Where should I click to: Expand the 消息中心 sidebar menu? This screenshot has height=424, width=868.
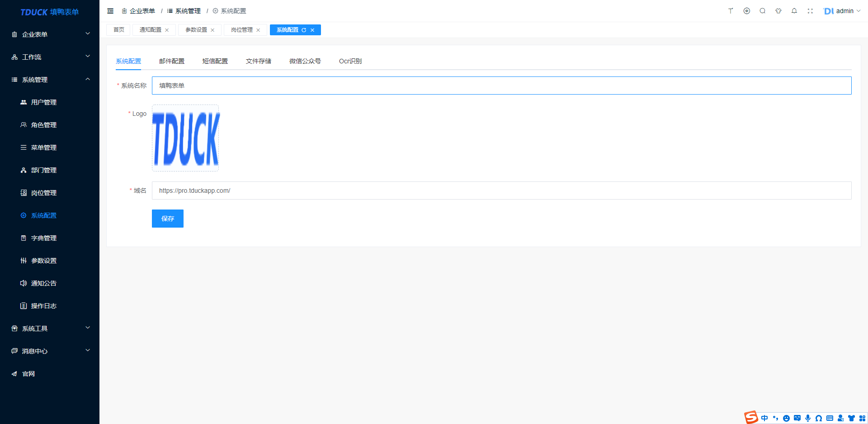[x=50, y=351]
